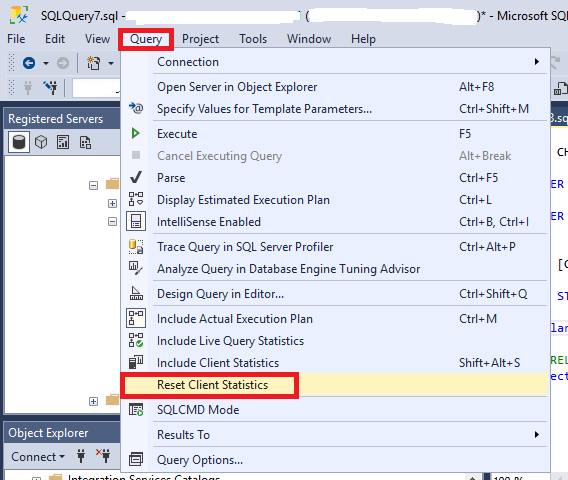Open the Window menu

click(x=309, y=39)
